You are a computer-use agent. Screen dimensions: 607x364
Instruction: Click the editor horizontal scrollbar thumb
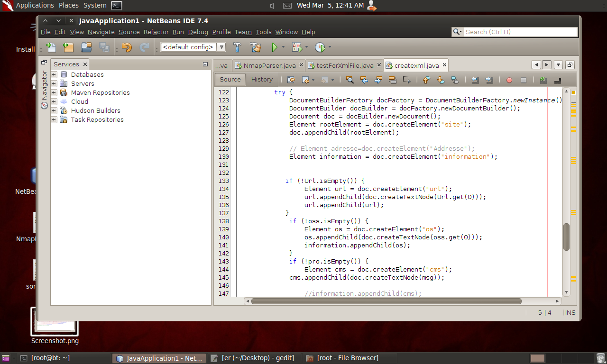click(x=386, y=301)
